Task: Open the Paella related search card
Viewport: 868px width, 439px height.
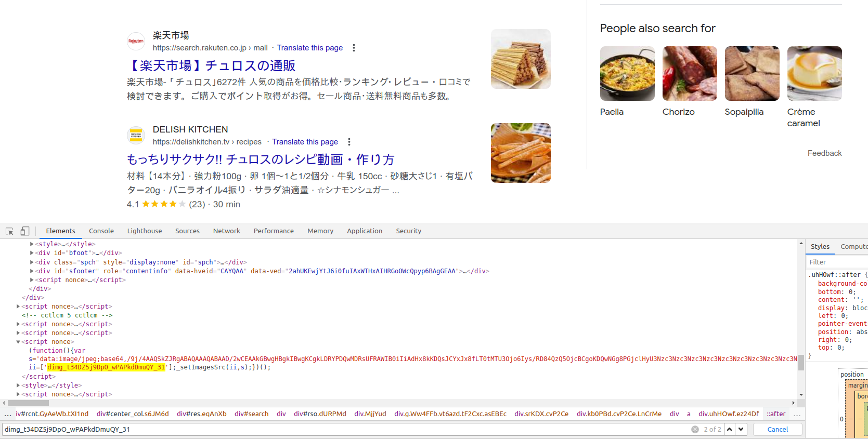Action: coord(627,82)
